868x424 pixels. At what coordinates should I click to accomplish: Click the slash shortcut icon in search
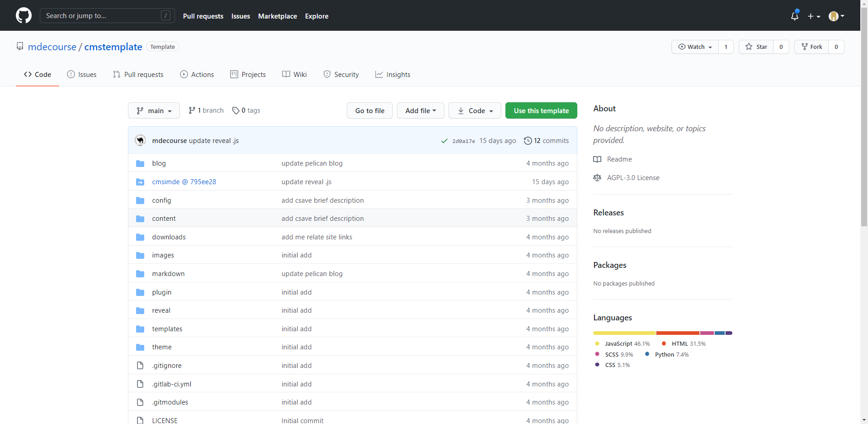(166, 16)
